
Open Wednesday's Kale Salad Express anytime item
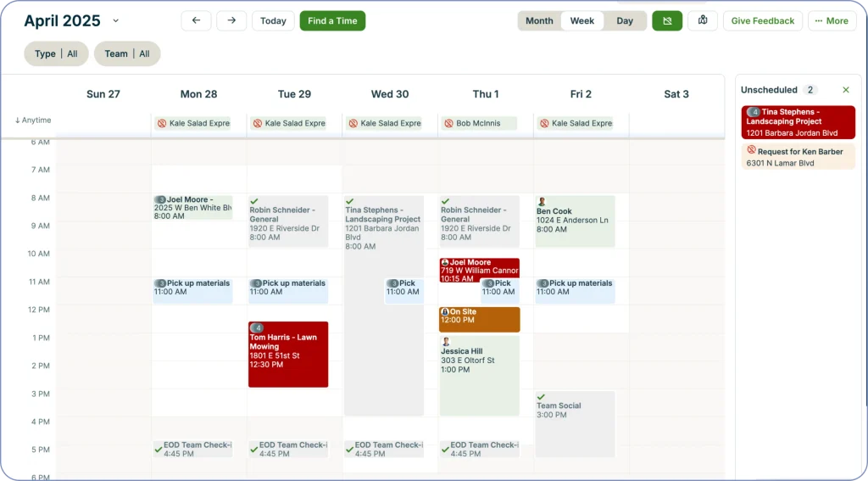pyautogui.click(x=384, y=123)
